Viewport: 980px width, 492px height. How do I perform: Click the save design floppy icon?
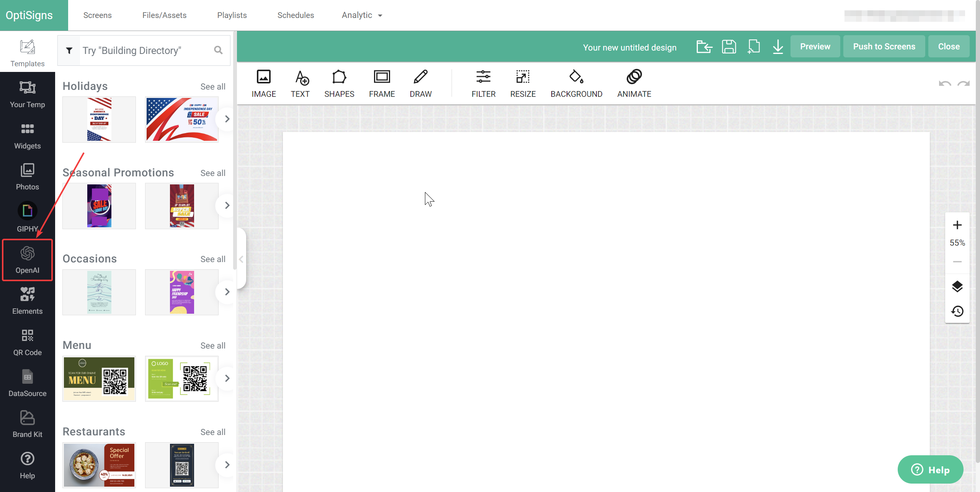[729, 47]
